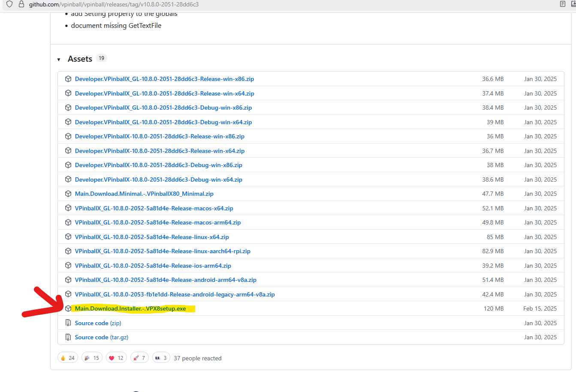576x392 pixels.
Task: Download Main.Download.Installer VPX8setup.exe link
Action: (130, 308)
